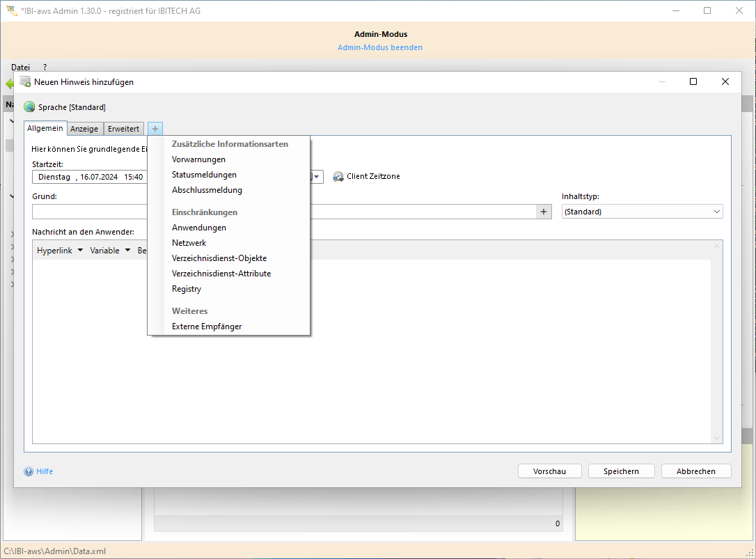The image size is (756, 559).
Task: Click the plus button beside Grund field
Action: [x=544, y=212]
